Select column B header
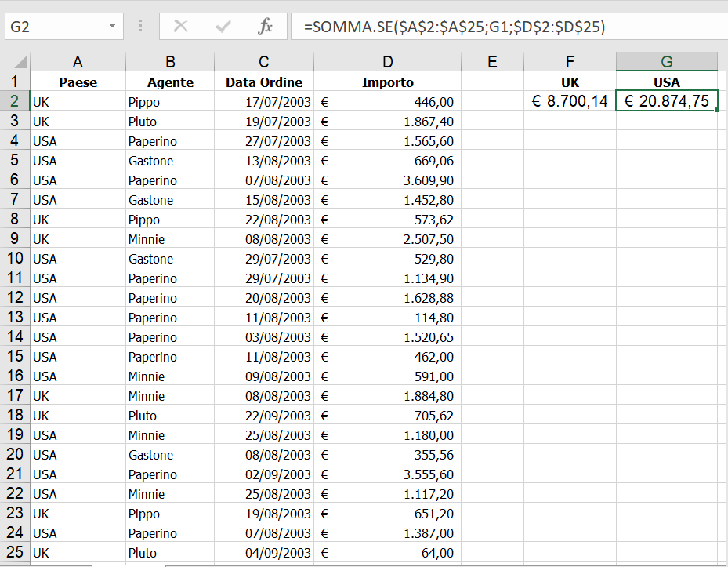This screenshot has width=728, height=567. (170, 61)
